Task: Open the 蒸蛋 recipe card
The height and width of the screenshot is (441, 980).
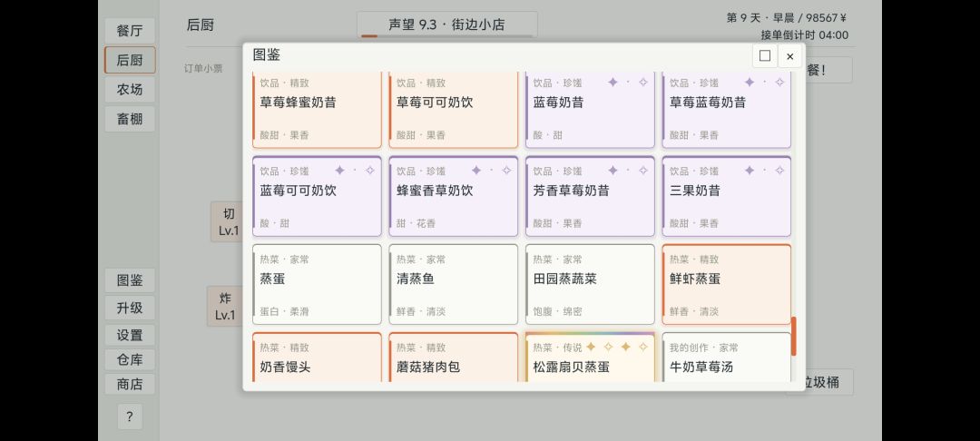Action: (x=317, y=284)
